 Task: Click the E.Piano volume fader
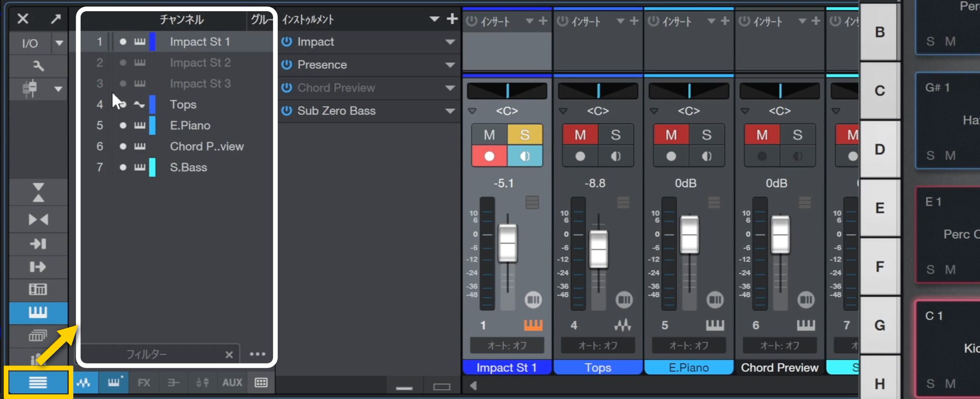689,235
